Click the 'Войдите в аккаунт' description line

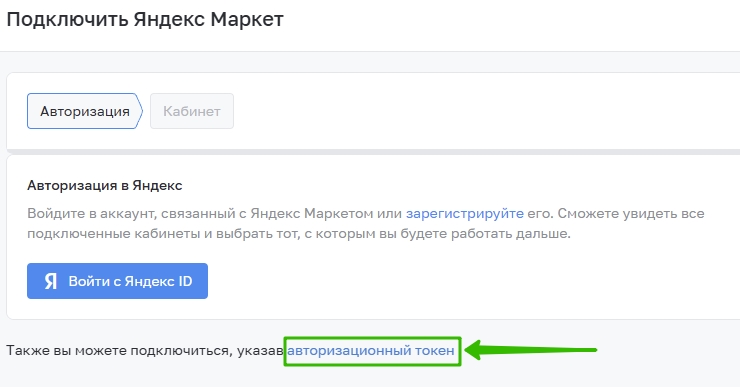coord(366,213)
